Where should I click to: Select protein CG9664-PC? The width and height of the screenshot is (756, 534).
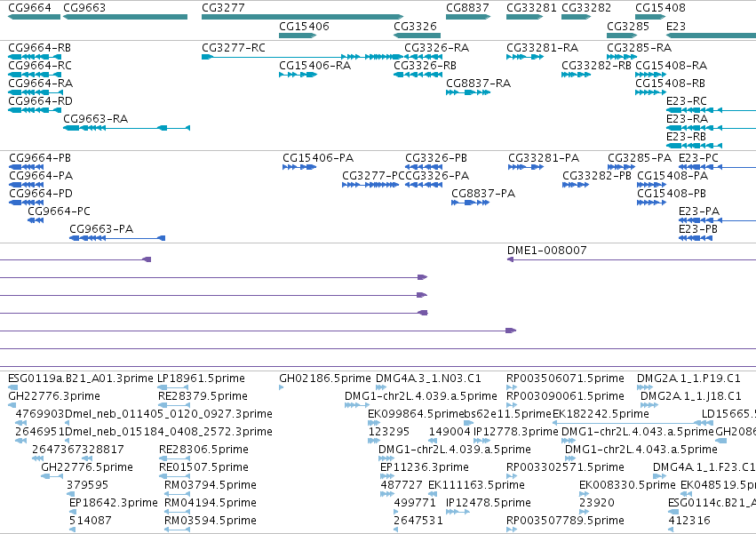pos(59,211)
